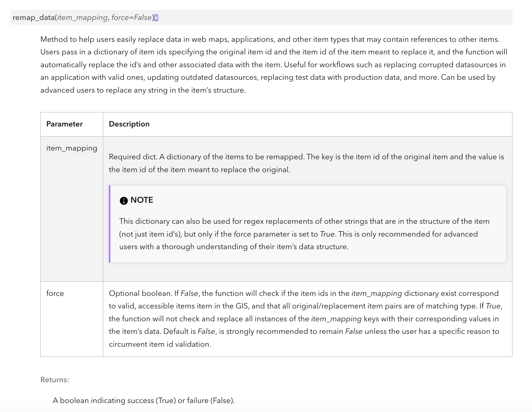Click the Parameter column header
532x412 pixels.
pos(64,124)
